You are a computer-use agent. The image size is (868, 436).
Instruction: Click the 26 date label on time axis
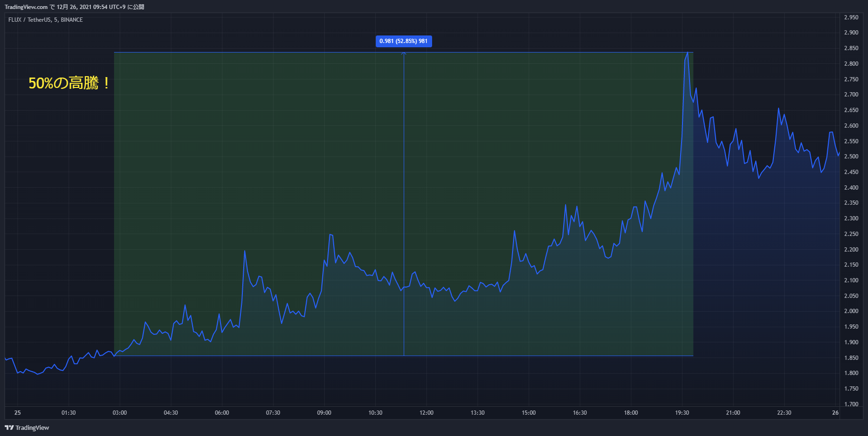835,413
